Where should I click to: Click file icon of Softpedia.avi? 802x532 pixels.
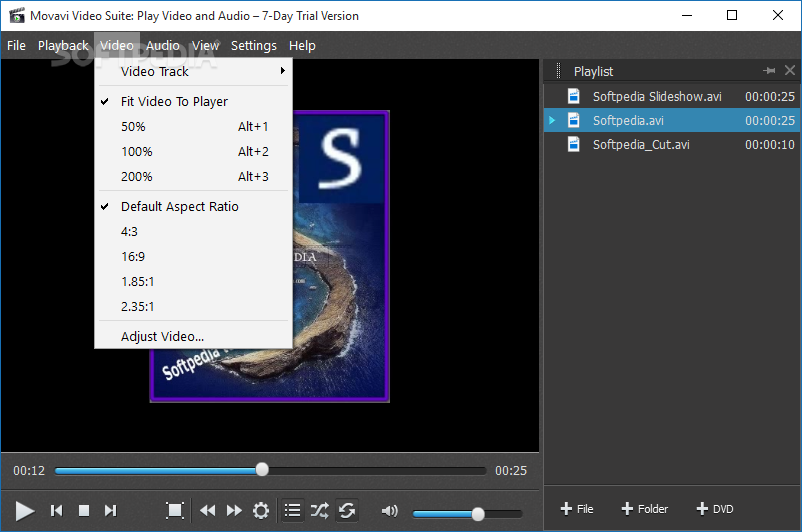pyautogui.click(x=574, y=120)
